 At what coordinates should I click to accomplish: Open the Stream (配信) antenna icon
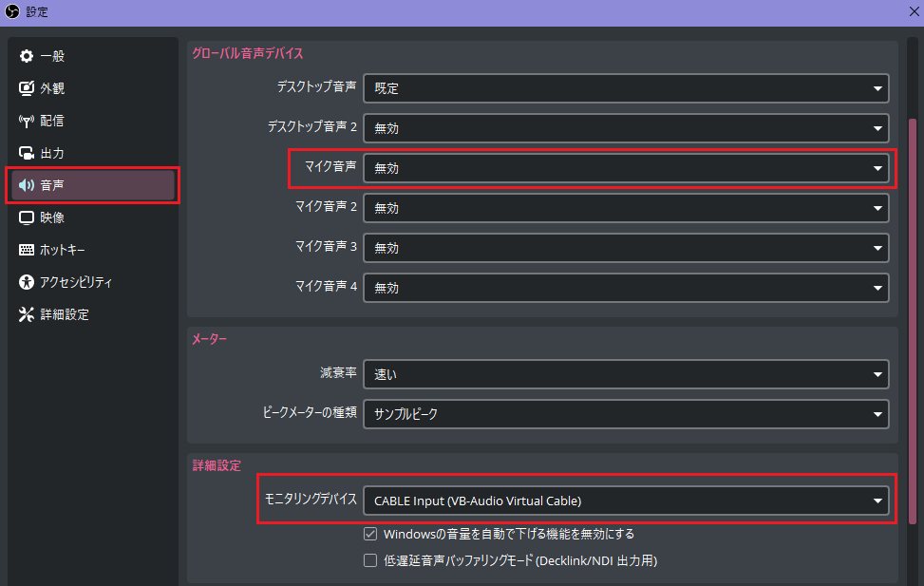[27, 121]
